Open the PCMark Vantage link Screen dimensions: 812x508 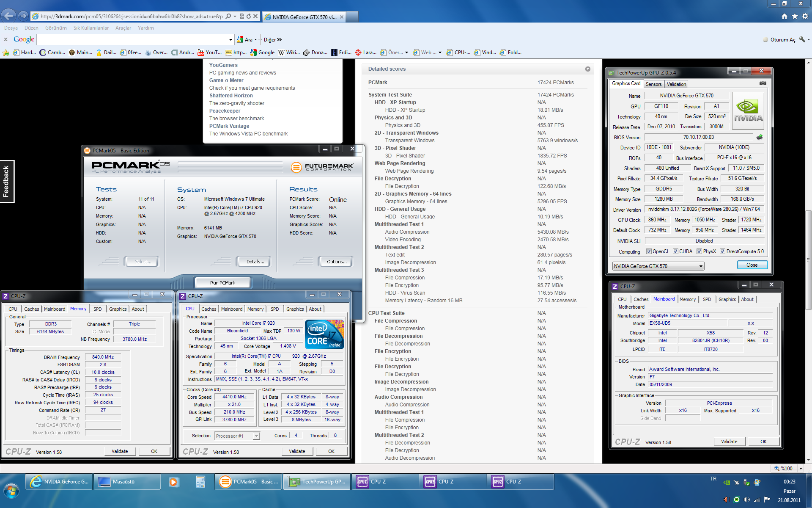click(229, 126)
